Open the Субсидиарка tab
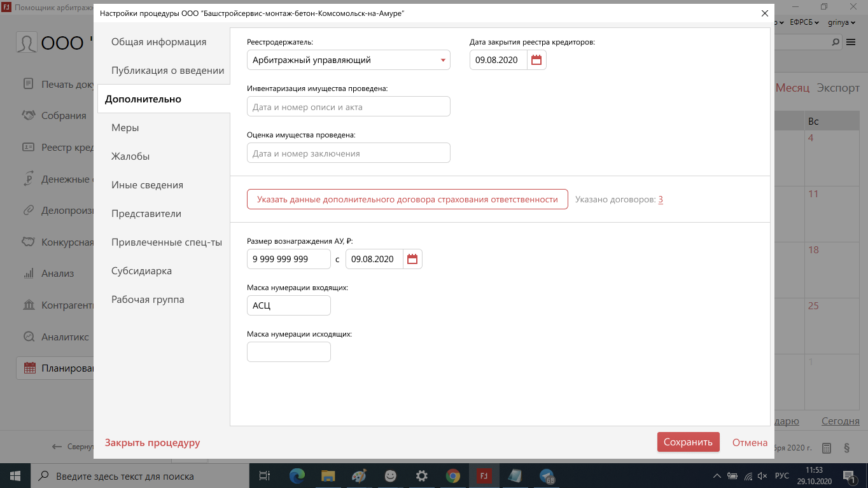 click(141, 271)
